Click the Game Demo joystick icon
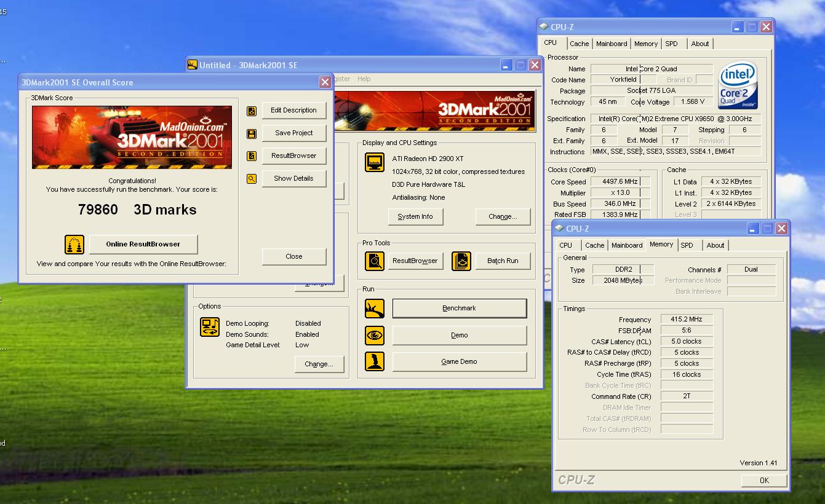The width and height of the screenshot is (825, 504). (375, 361)
